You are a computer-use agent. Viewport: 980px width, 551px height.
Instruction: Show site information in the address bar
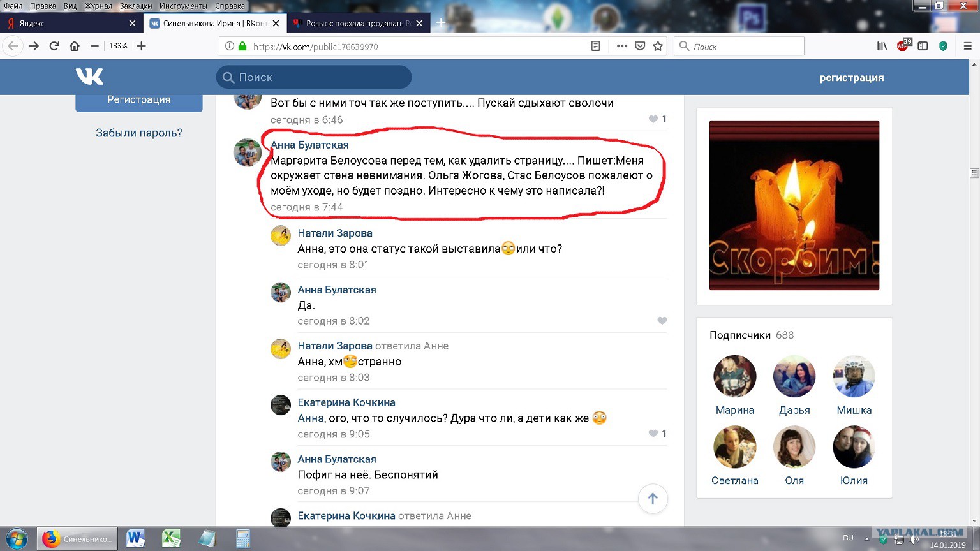pyautogui.click(x=230, y=46)
